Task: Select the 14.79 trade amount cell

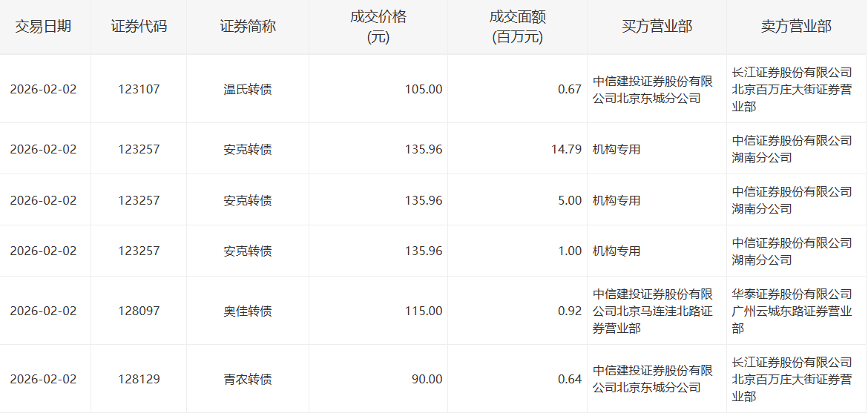Action: (x=566, y=149)
